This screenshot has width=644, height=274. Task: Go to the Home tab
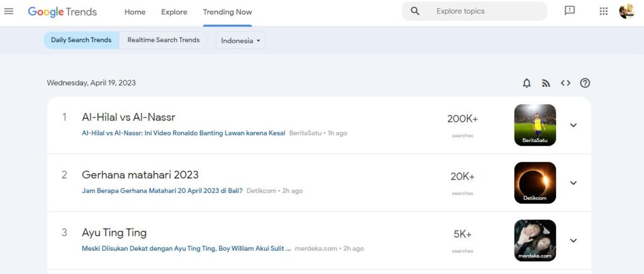pos(135,12)
